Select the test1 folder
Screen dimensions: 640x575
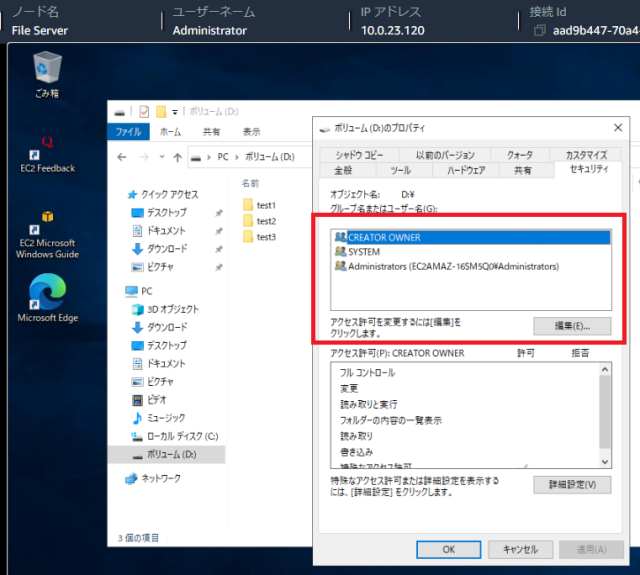260,205
